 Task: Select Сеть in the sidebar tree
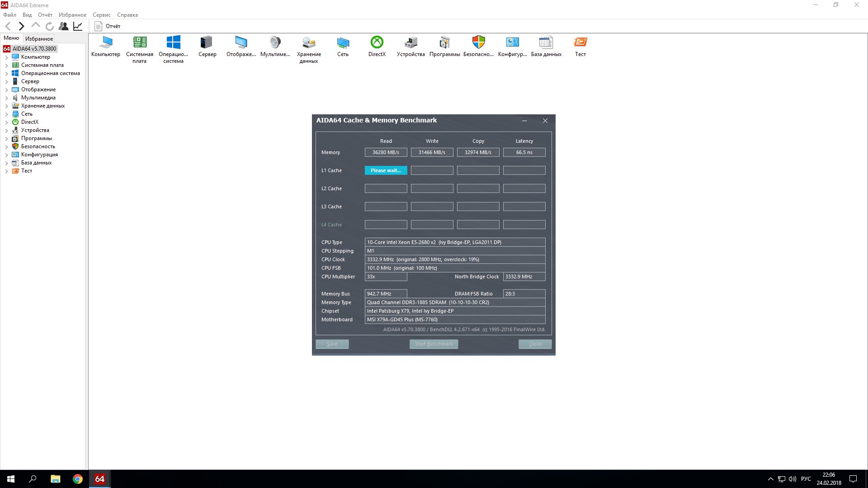27,114
